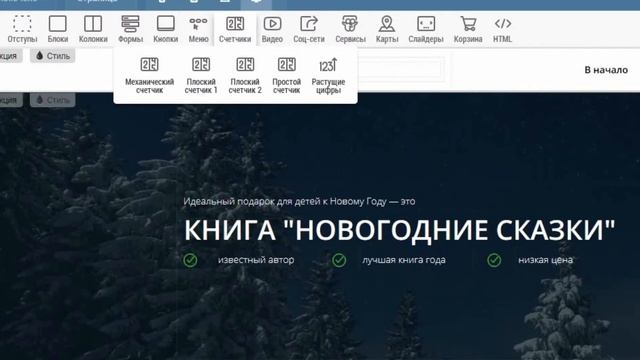Open the Кнопки widgets group
The image size is (640, 360).
tap(165, 29)
